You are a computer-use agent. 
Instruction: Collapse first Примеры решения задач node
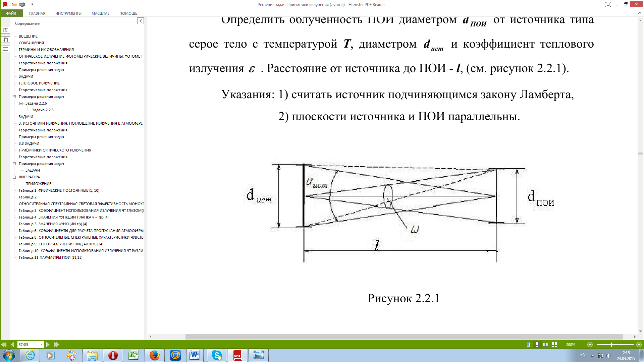(x=14, y=97)
